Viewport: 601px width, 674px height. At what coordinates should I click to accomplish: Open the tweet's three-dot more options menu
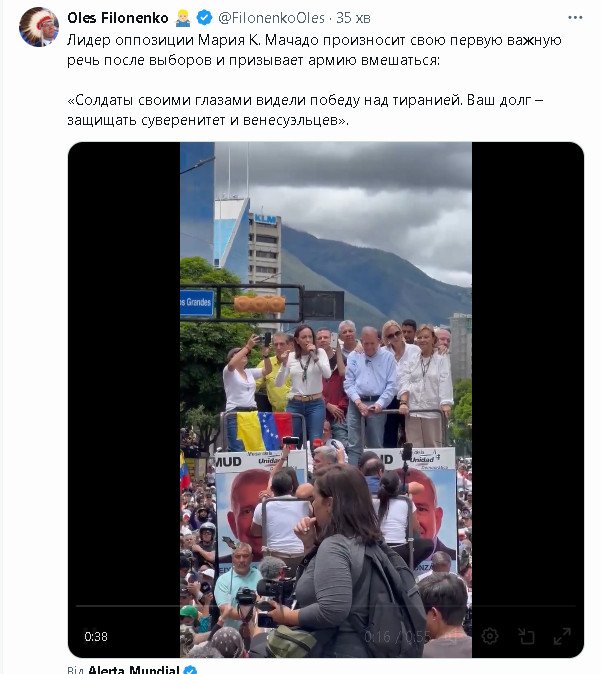point(575,18)
